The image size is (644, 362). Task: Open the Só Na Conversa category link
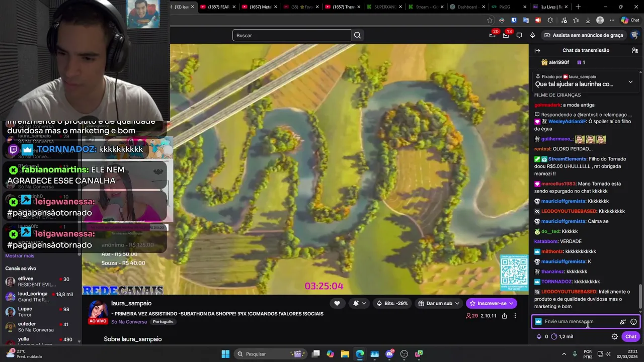coord(129,322)
